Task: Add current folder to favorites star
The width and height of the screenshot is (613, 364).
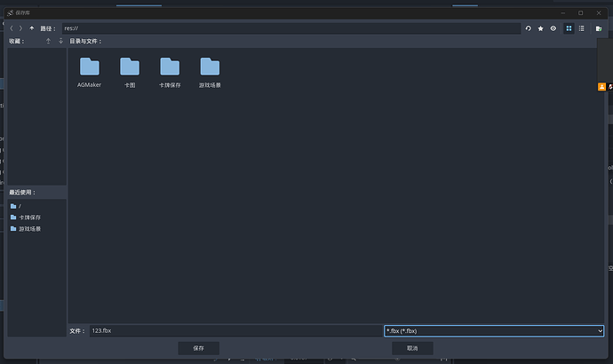Action: [540, 28]
